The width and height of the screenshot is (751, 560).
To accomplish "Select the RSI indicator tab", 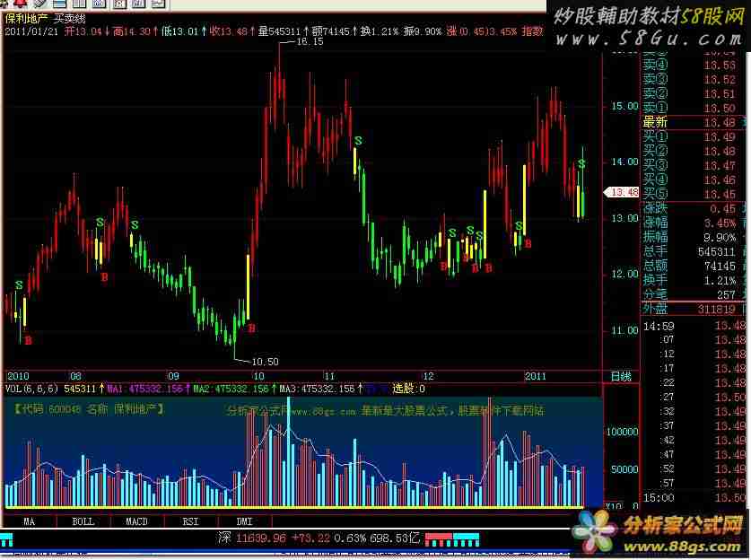I will [x=190, y=521].
